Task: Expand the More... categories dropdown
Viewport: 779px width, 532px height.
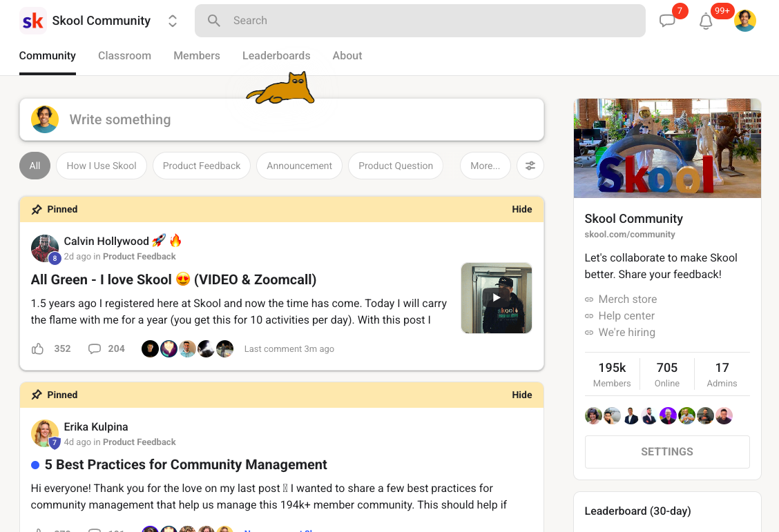Action: click(485, 166)
